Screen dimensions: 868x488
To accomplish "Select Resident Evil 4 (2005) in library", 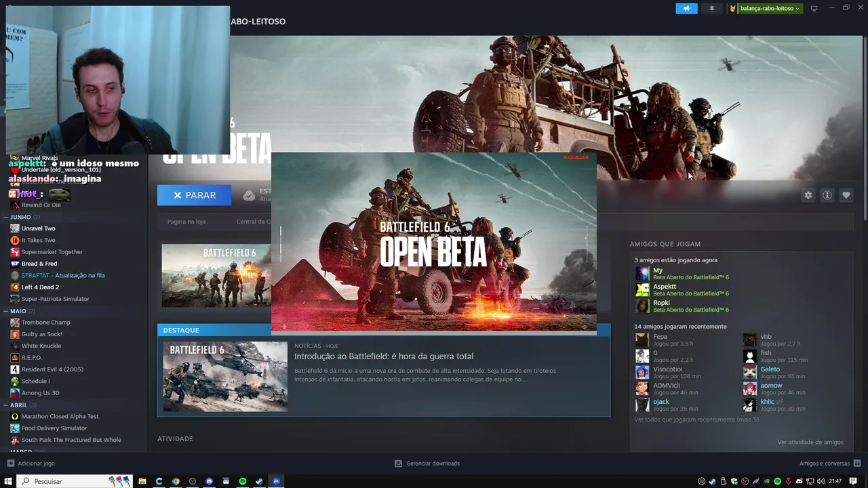I will coord(52,369).
